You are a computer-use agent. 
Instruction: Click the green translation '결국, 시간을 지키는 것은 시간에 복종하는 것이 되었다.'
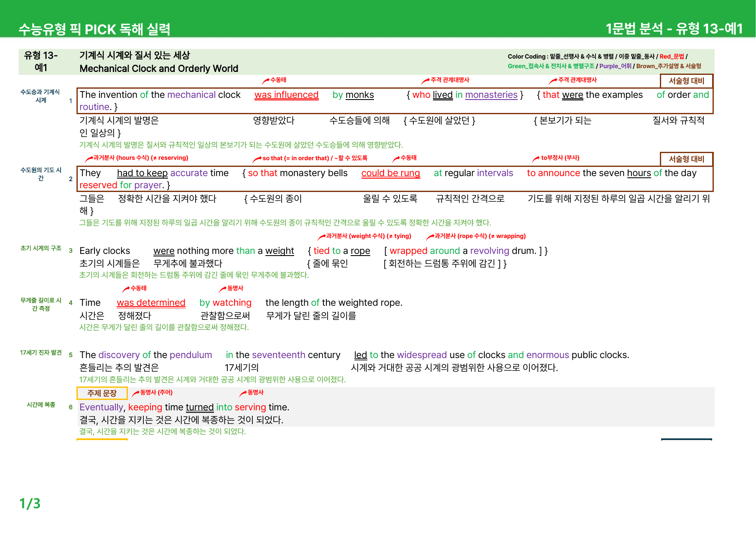point(163,432)
